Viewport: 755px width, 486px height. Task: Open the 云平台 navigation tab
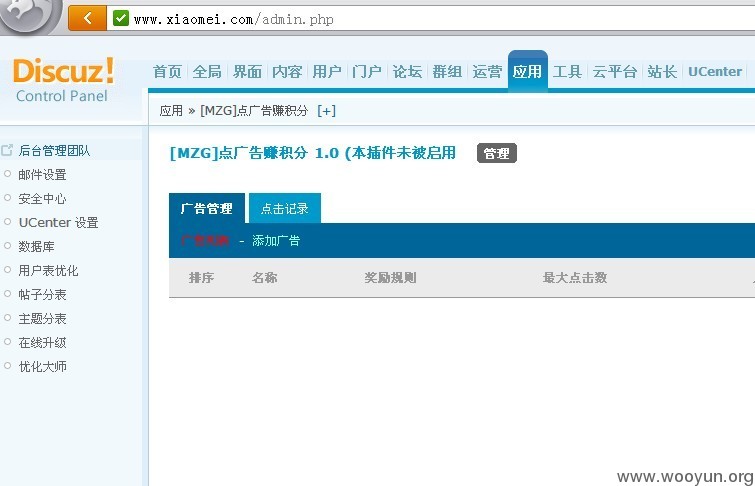(x=615, y=72)
